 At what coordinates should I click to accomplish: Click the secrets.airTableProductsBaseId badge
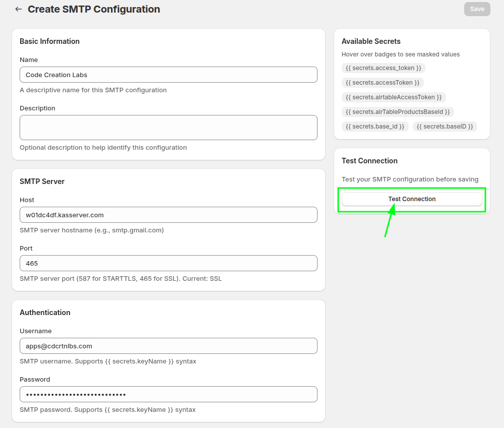click(x=398, y=112)
